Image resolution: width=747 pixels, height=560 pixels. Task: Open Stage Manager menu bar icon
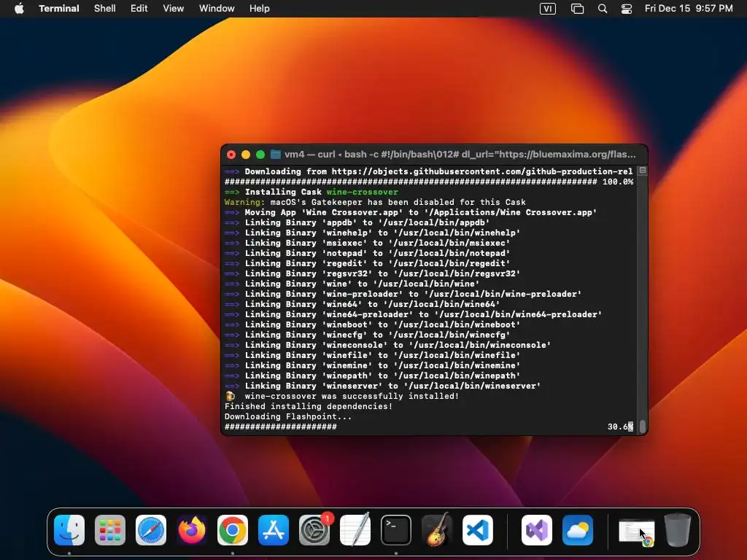pyautogui.click(x=578, y=9)
